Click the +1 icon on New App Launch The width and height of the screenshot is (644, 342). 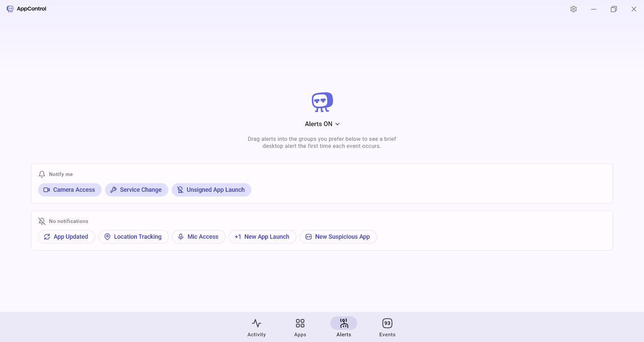[238, 237]
